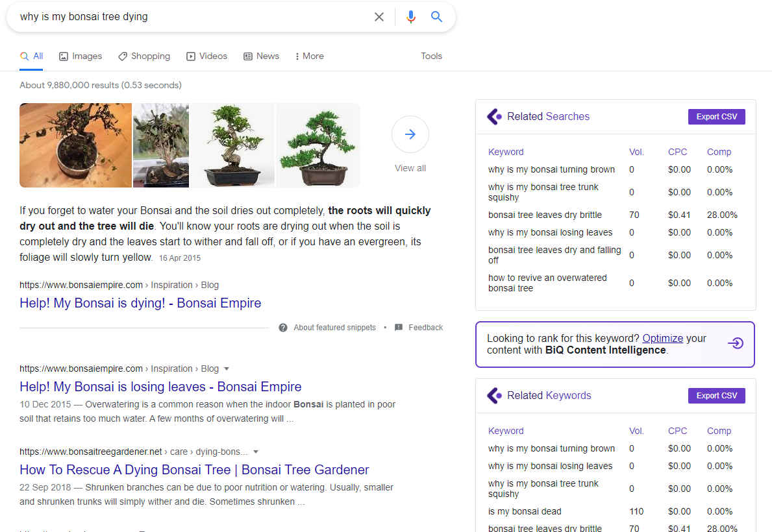The height and width of the screenshot is (532, 772).
Task: Open the second wilted bonsai thumbnail
Action: click(x=161, y=145)
